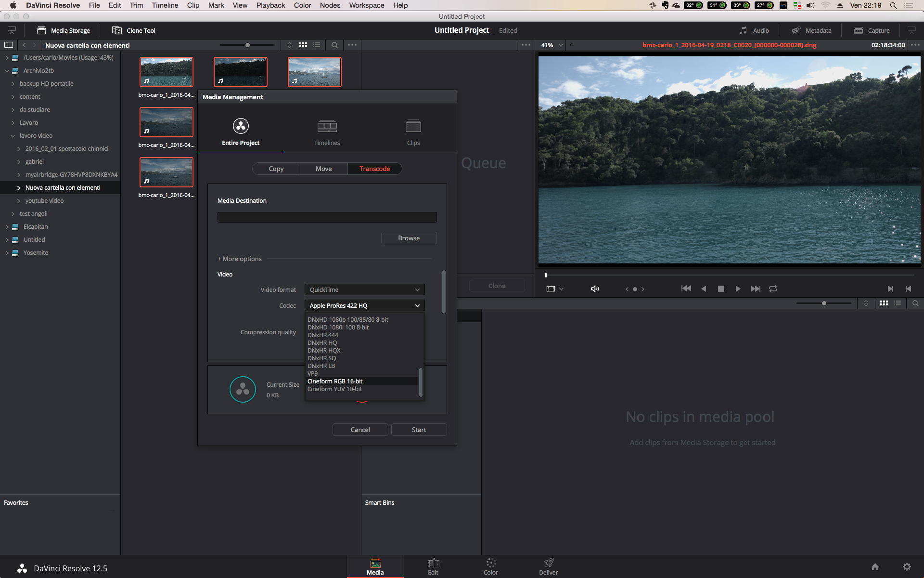924x578 pixels.
Task: Switch to the Timelines tab
Action: point(327,132)
